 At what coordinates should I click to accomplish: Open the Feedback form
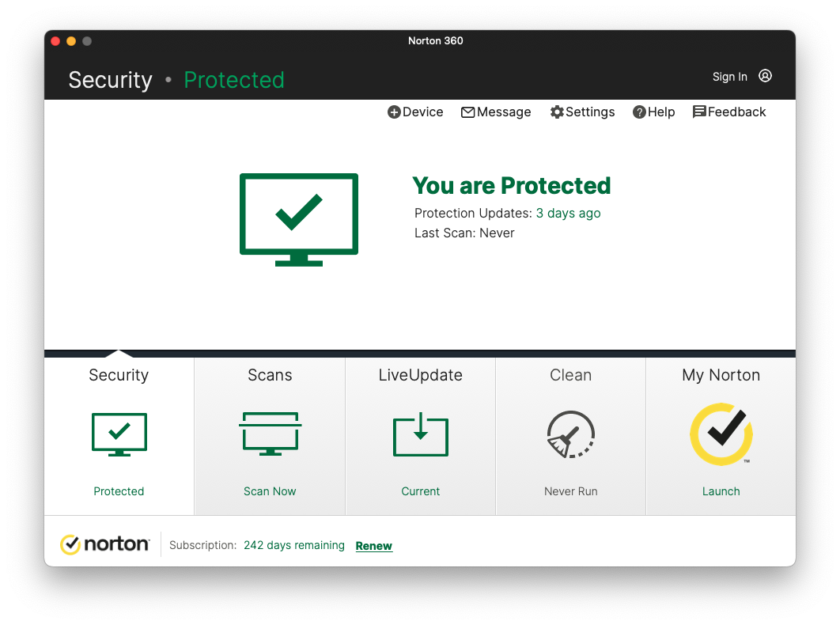coord(728,112)
